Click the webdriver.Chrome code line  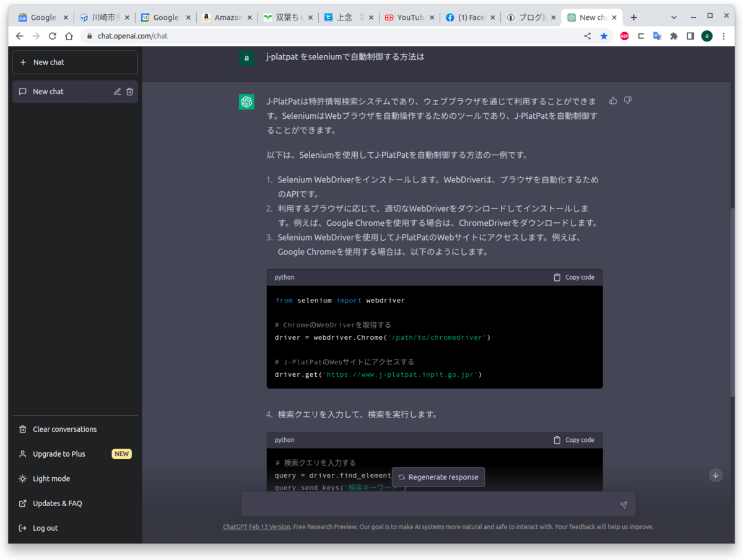(x=383, y=337)
